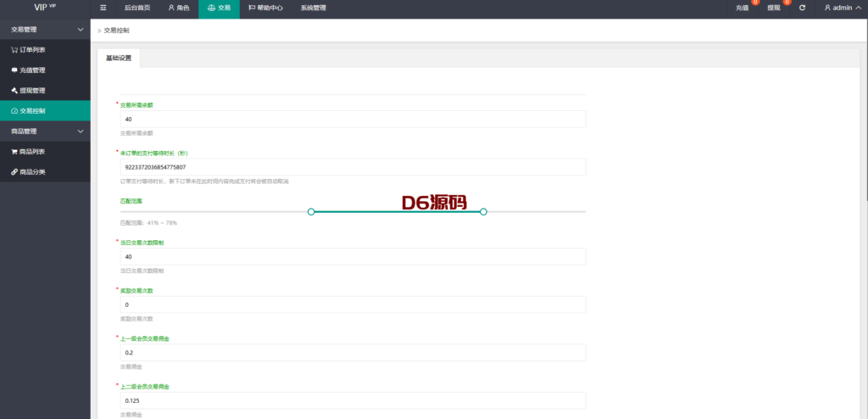Click the upper slider handle at 78%
This screenshot has width=868, height=419.
coord(483,212)
